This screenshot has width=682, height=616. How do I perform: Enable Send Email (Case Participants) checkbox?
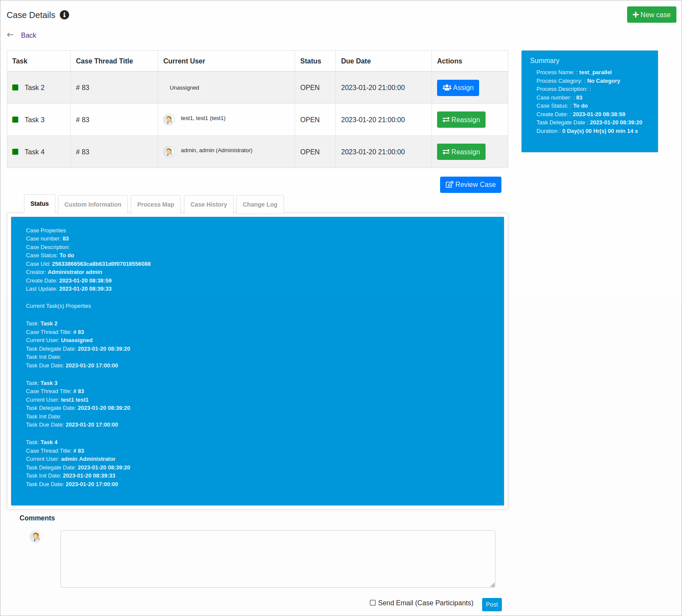pyautogui.click(x=373, y=603)
